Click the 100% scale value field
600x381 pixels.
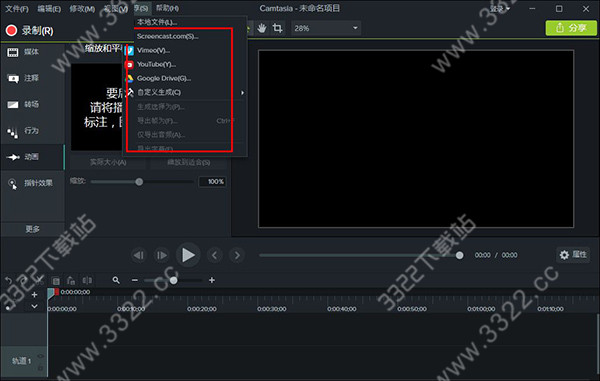pyautogui.click(x=212, y=182)
